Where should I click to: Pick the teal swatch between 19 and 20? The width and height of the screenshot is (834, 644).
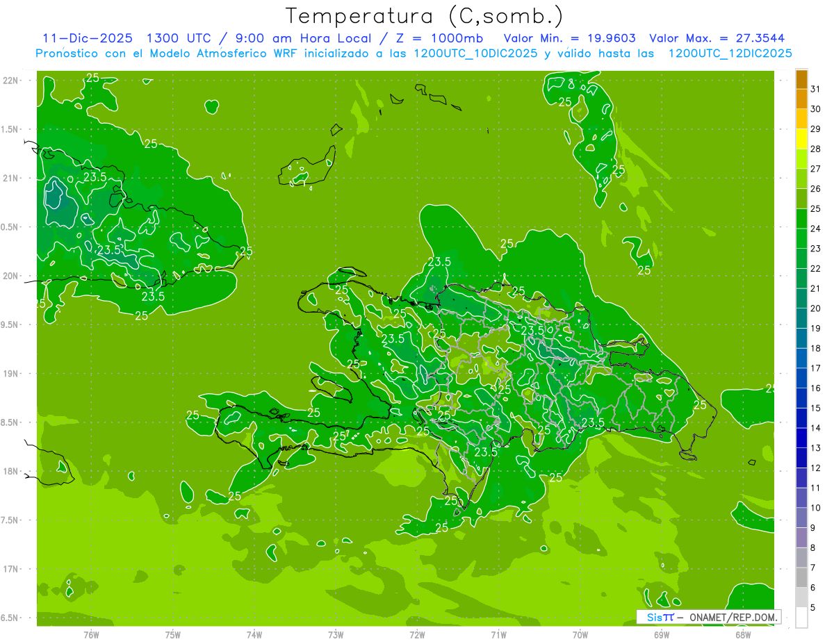point(801,318)
